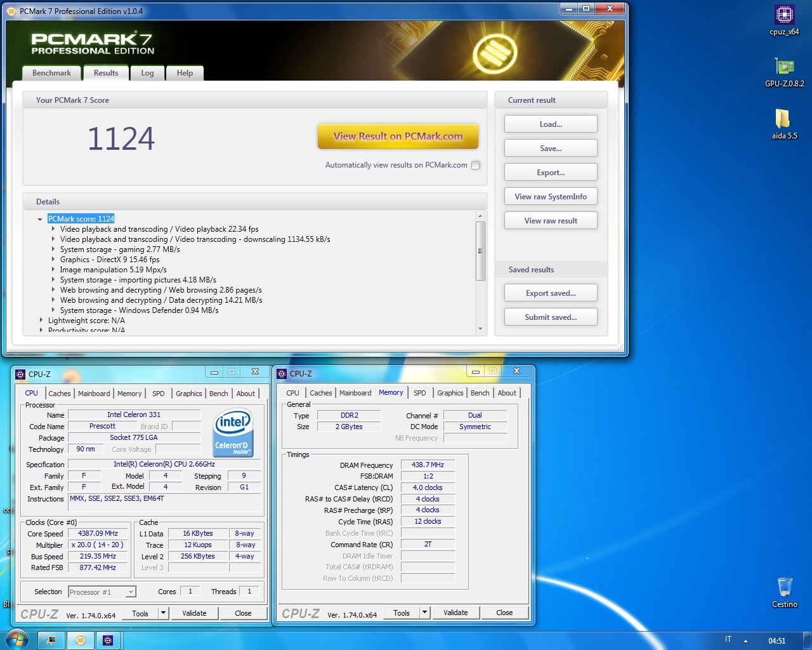Expand System storage gaming 2.77 MB/s item

(x=53, y=249)
